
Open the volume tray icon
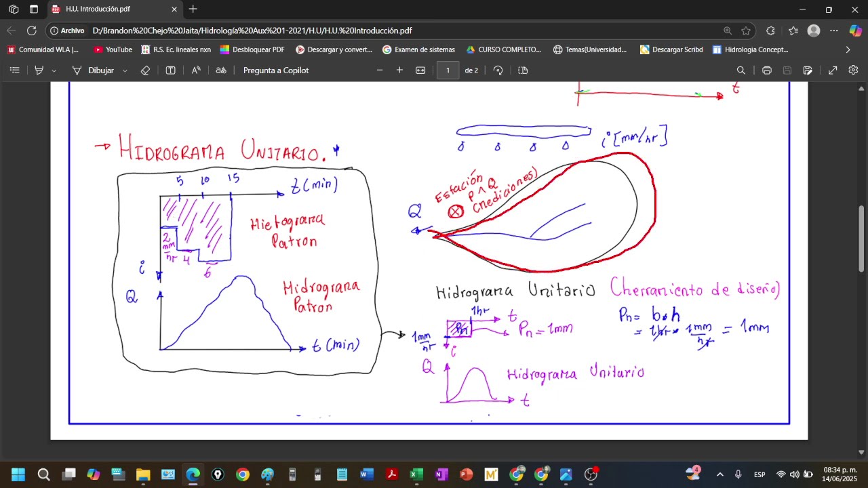(x=794, y=474)
